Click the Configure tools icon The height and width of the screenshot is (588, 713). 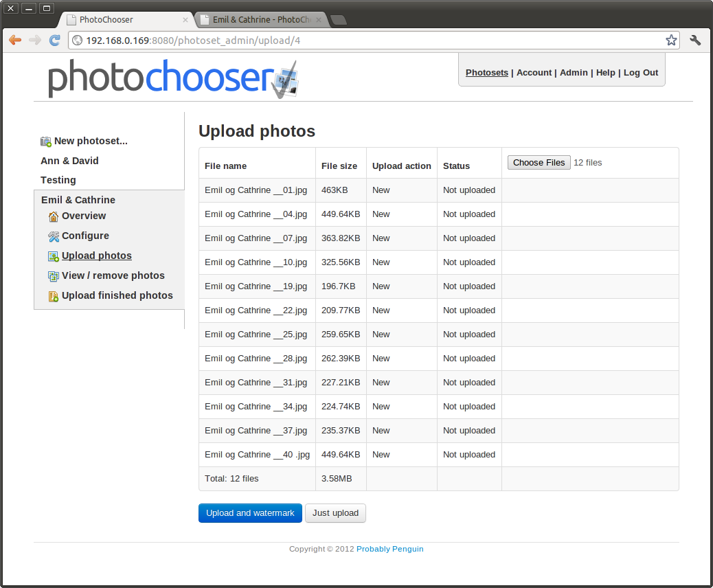[x=54, y=236]
